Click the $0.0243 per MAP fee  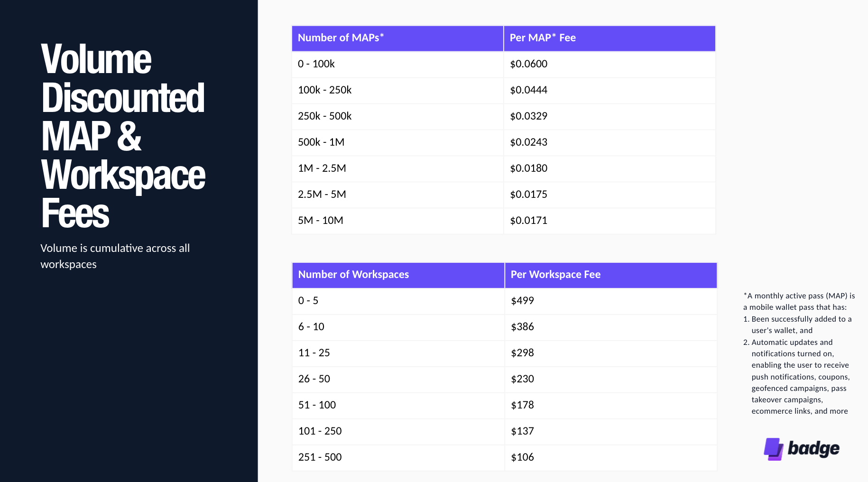pyautogui.click(x=528, y=142)
